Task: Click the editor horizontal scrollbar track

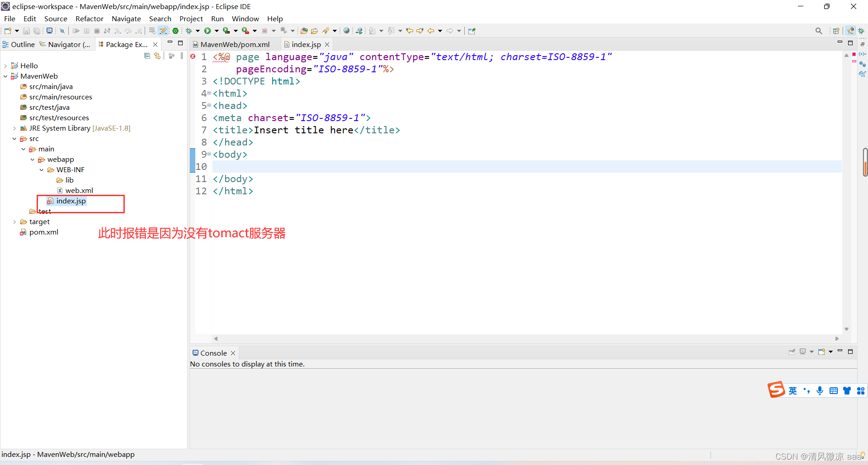Action: [526, 338]
